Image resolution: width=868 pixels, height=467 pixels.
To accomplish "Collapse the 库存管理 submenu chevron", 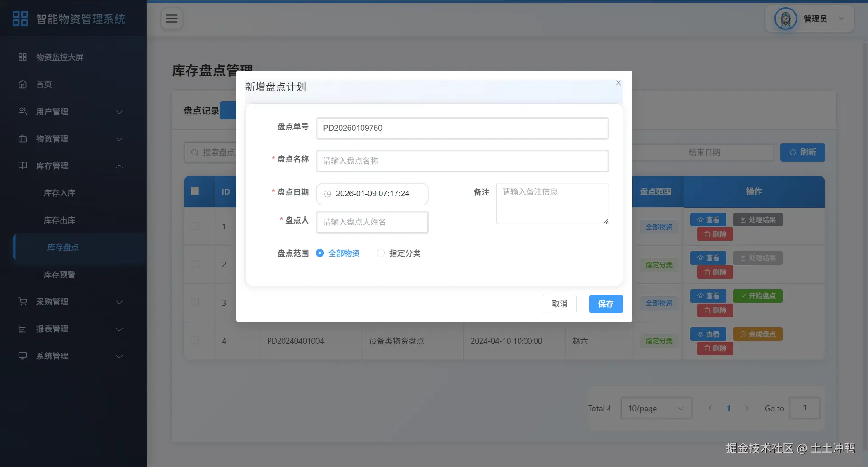I will pos(119,166).
